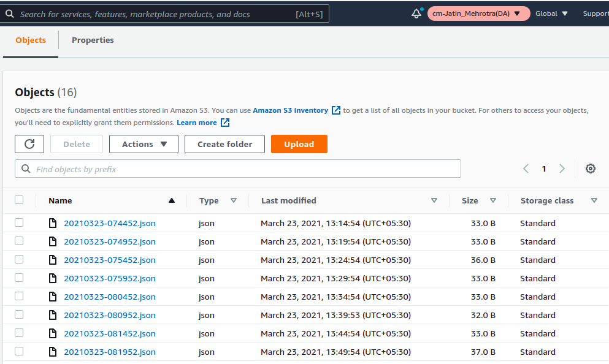Switch to the Properties tab
The width and height of the screenshot is (609, 364).
(x=93, y=40)
